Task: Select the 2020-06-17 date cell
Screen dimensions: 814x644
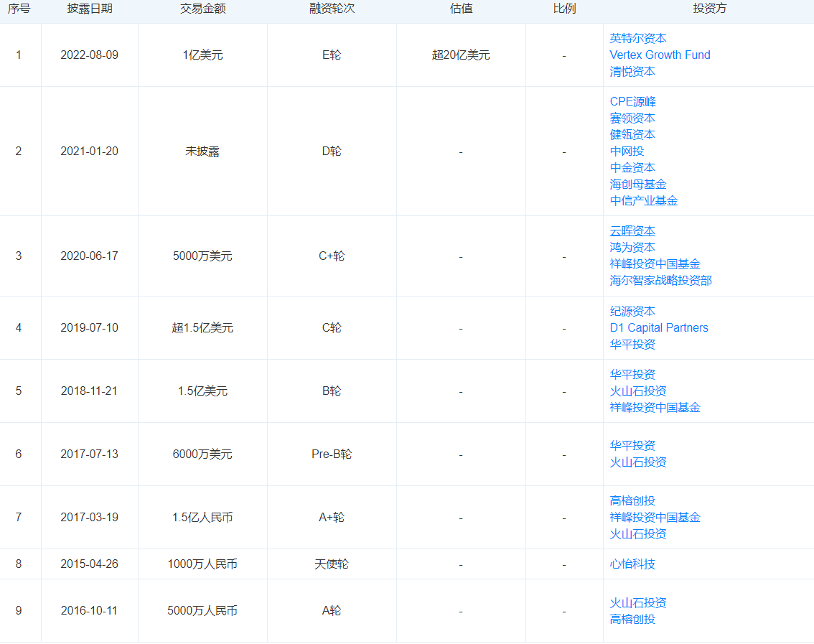Action: click(89, 256)
